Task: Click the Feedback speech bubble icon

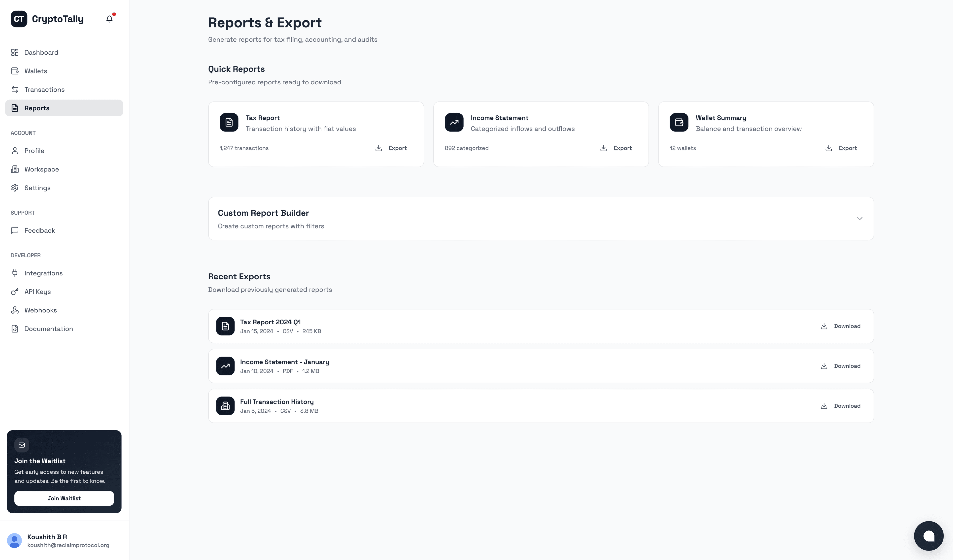Action: click(15, 230)
